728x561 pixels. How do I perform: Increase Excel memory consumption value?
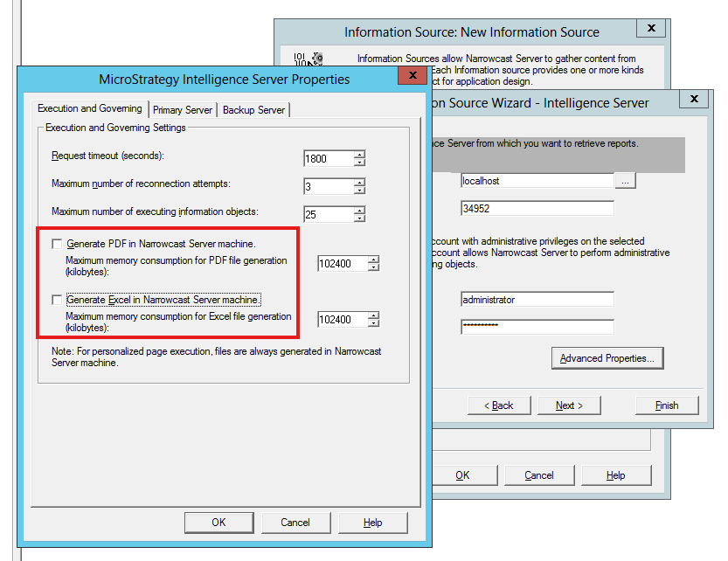point(374,315)
